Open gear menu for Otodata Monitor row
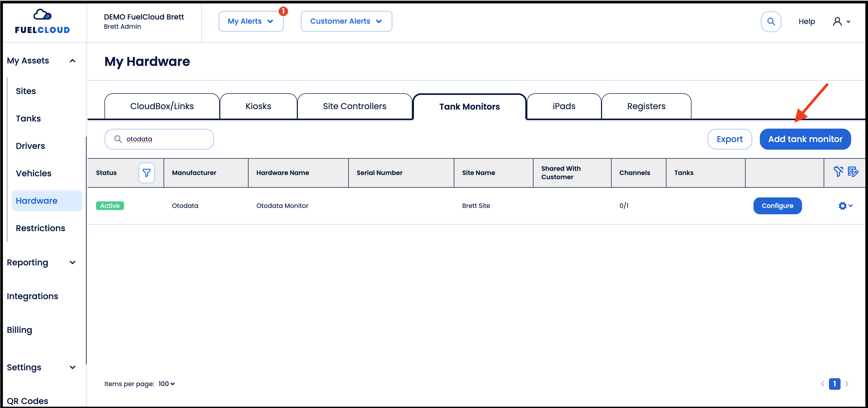The height and width of the screenshot is (408, 868). pos(845,206)
